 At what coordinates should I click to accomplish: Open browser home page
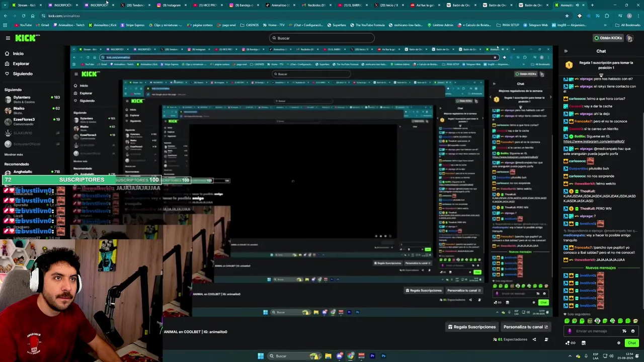33,16
